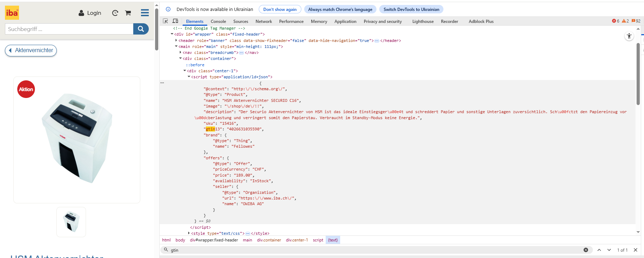Click the three-dots node actions icon

[x=162, y=83]
